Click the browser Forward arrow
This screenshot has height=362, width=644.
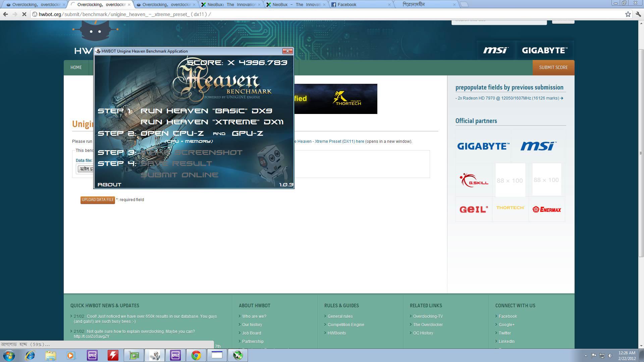pos(15,14)
